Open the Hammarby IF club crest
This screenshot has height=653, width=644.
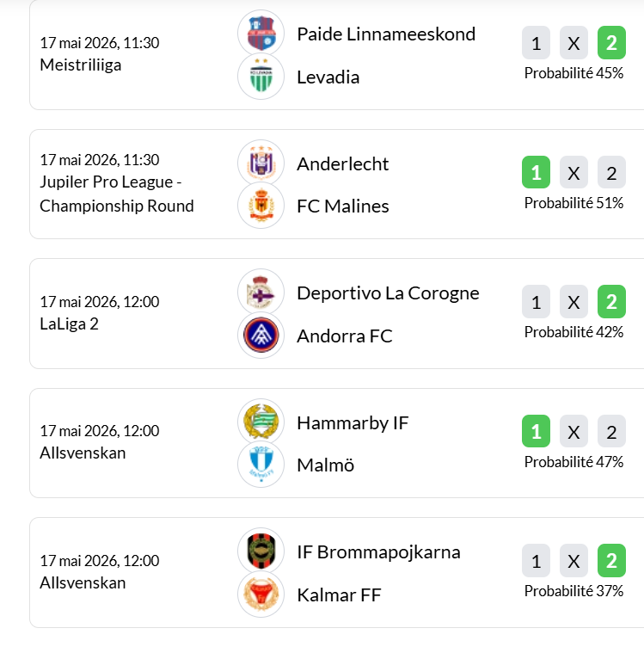[x=261, y=422]
